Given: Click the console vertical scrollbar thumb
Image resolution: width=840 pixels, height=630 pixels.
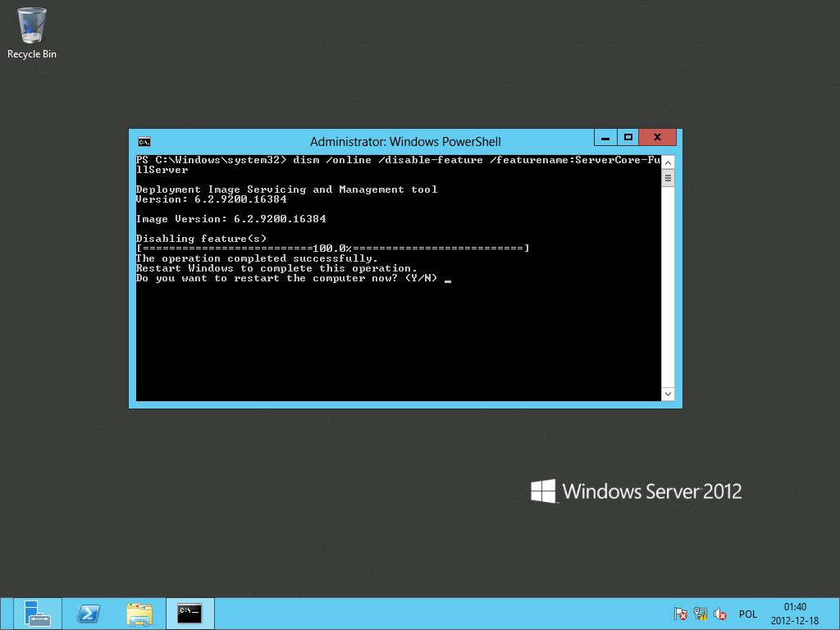Looking at the screenshot, I should [x=668, y=178].
